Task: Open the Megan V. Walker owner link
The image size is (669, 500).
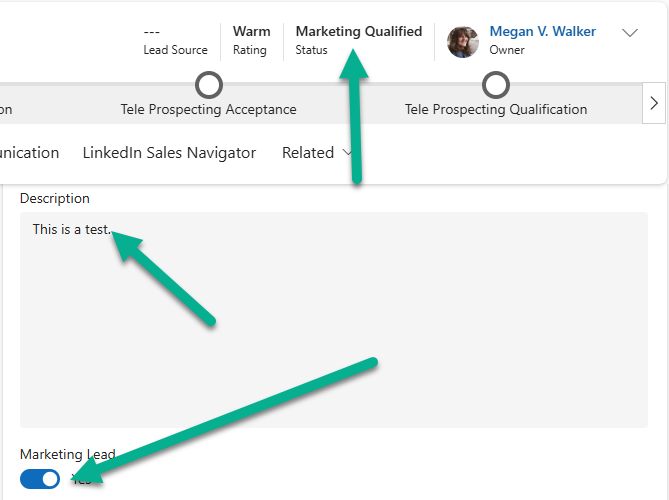Action: point(542,32)
